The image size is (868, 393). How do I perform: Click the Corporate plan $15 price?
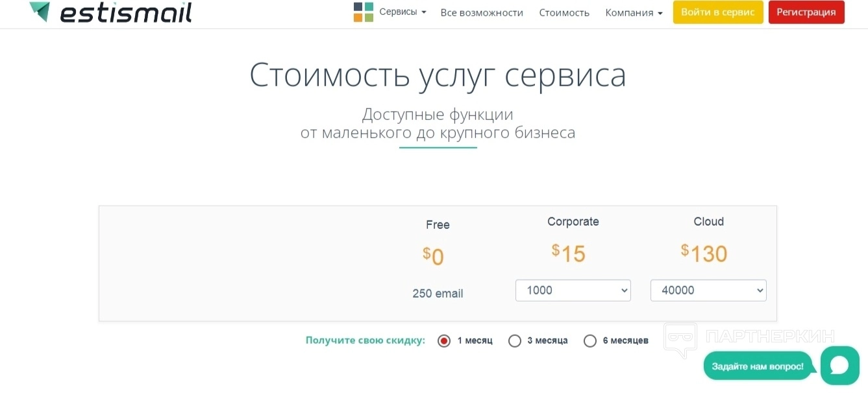pyautogui.click(x=569, y=254)
